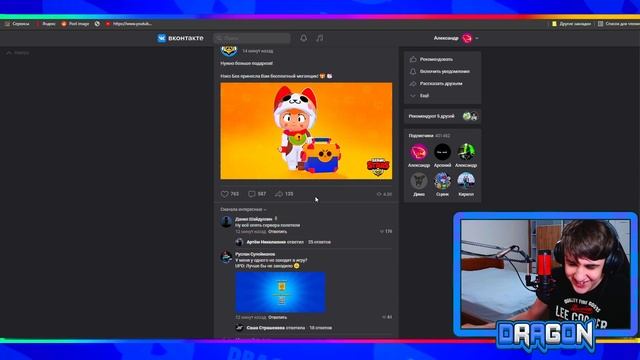Open the notifications bell in VK header
This screenshot has width=640, height=360.
[303, 38]
